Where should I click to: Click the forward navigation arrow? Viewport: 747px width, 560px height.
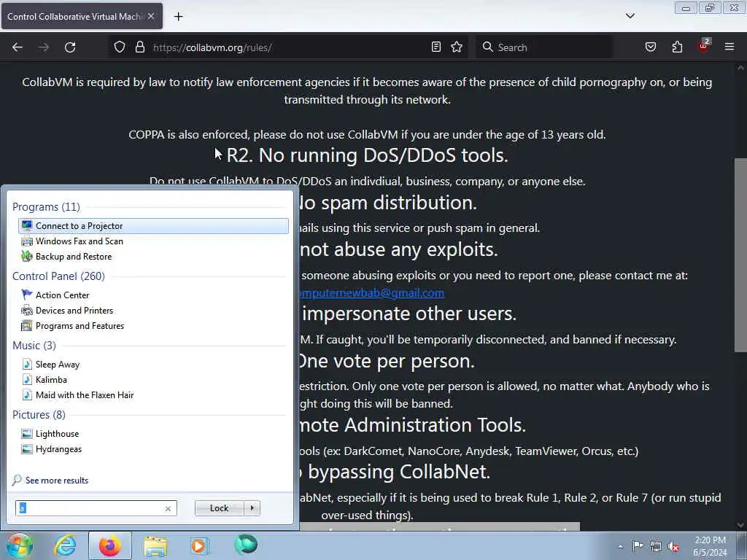coord(44,47)
